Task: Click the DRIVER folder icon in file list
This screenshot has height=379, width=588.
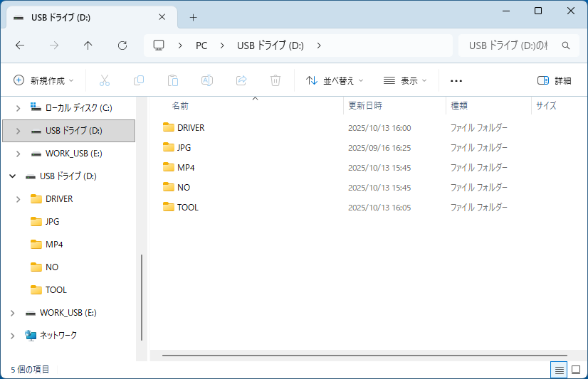Action: (169, 127)
